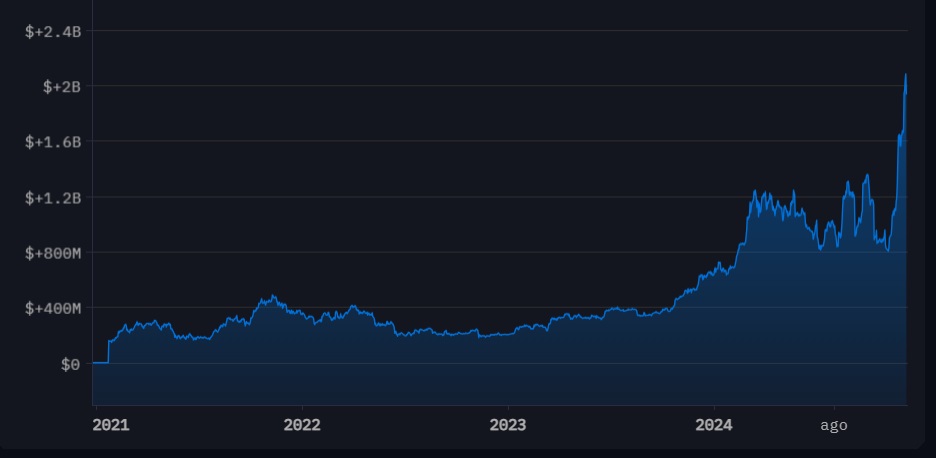This screenshot has width=936, height=458.
Task: Click the $+400M y-axis label
Action: (x=53, y=309)
